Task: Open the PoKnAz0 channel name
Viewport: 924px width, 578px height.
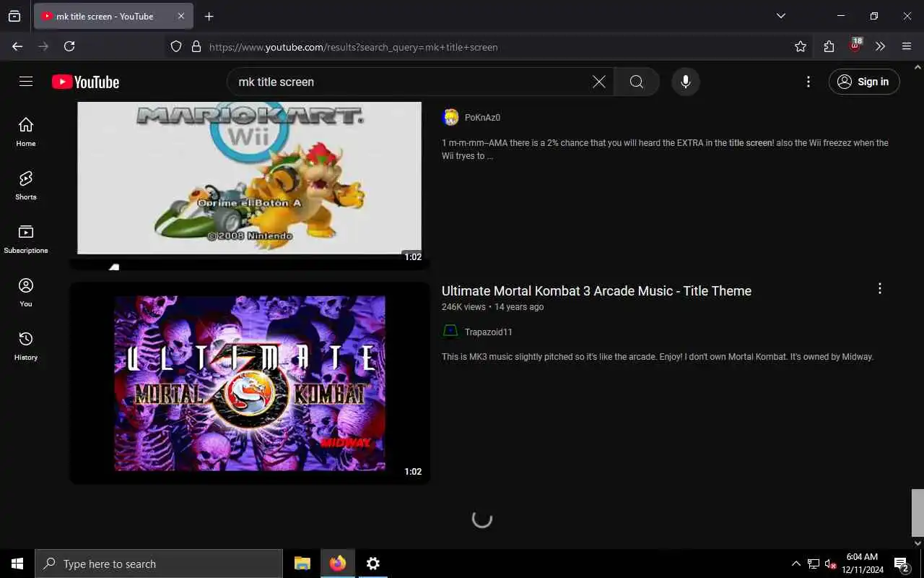Action: [482, 117]
